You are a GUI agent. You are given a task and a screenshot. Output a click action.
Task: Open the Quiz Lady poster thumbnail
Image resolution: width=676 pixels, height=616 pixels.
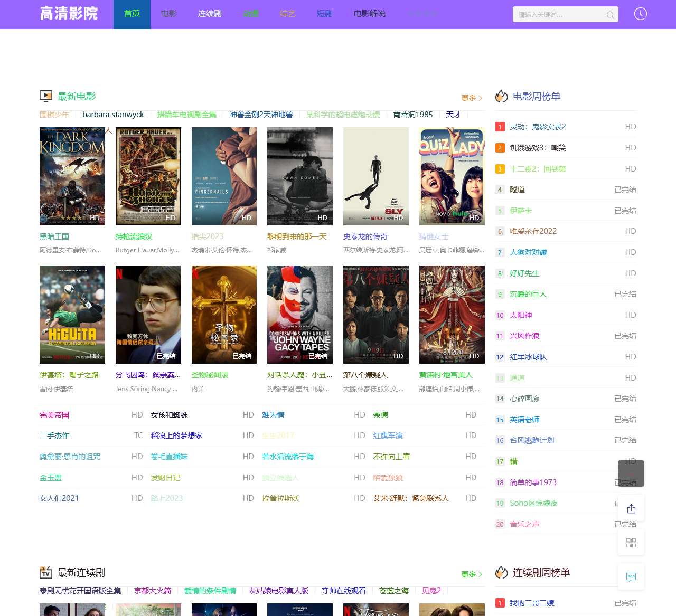tap(452, 176)
